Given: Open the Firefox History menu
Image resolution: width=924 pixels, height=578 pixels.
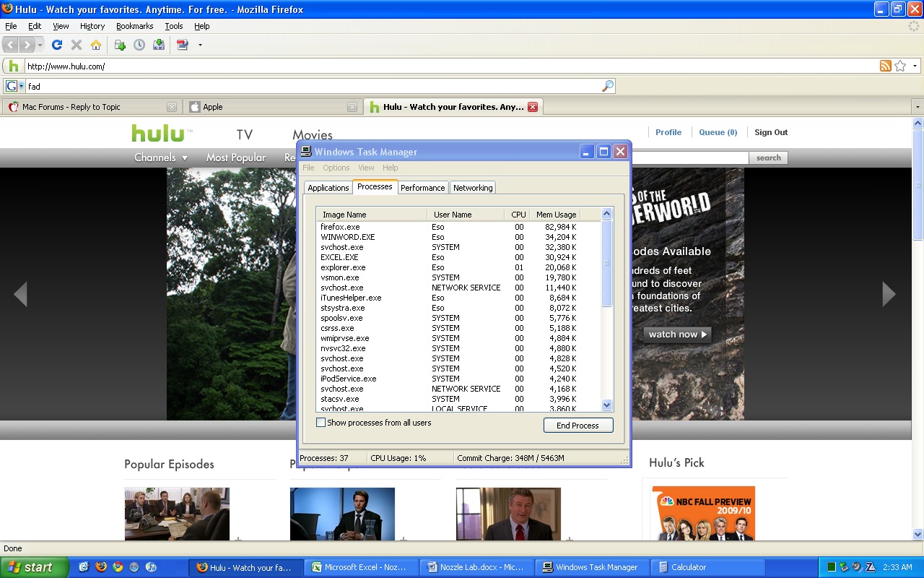Looking at the screenshot, I should pos(92,26).
